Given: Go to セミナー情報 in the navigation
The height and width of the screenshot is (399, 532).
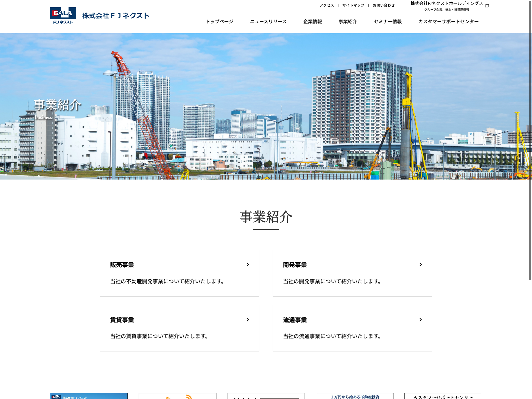Looking at the screenshot, I should coord(388,22).
